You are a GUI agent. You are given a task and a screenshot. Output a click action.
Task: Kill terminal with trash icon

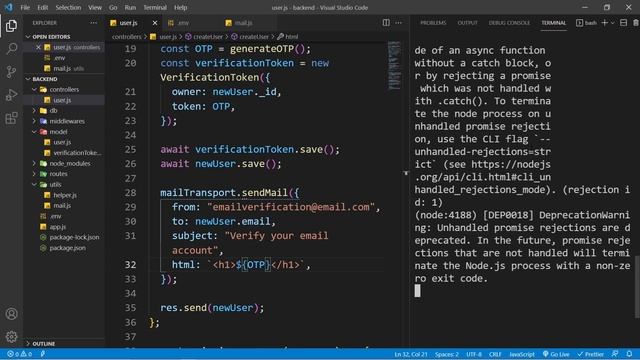(636, 23)
